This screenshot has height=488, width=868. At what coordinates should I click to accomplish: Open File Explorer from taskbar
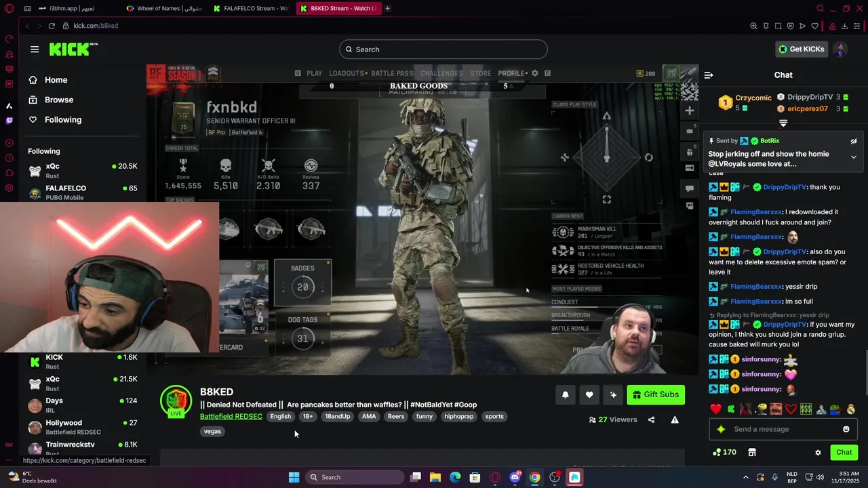pos(435,477)
